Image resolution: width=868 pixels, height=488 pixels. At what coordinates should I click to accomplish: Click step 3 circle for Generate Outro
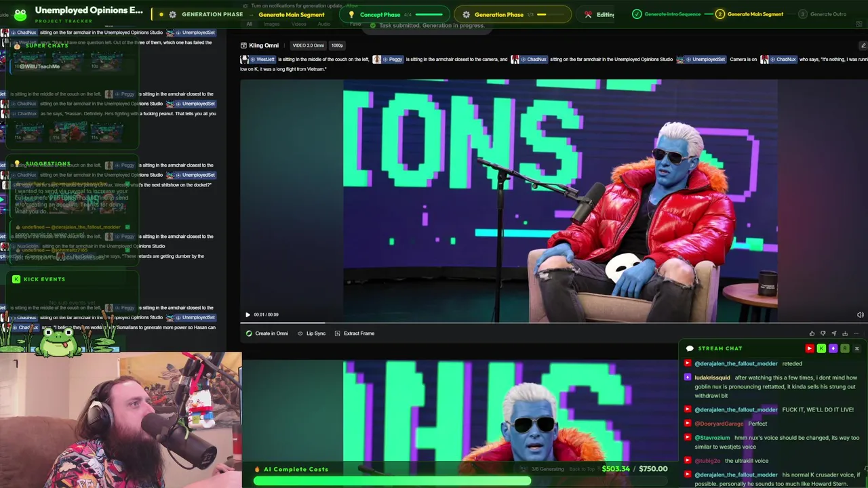click(802, 14)
